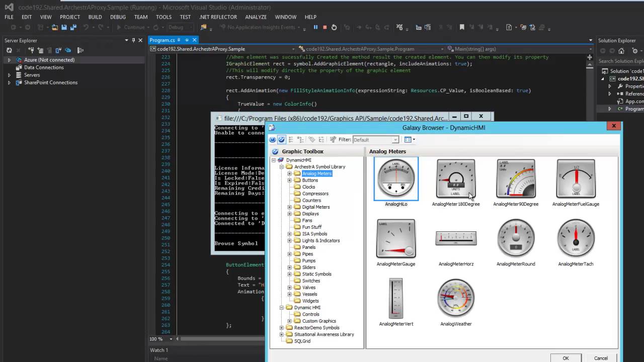Open the code192.Shared.ArchestrAProxy.Sample project dropdown

pos(292,49)
